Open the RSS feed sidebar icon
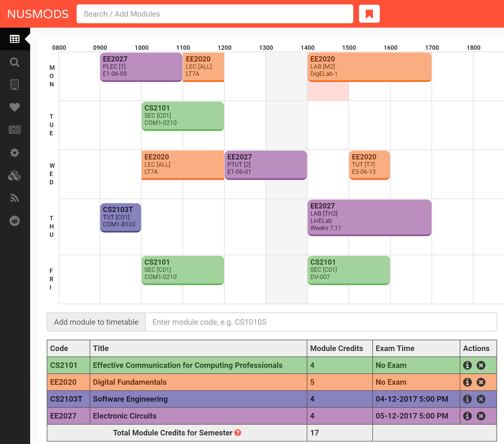504x444 pixels. [x=15, y=198]
